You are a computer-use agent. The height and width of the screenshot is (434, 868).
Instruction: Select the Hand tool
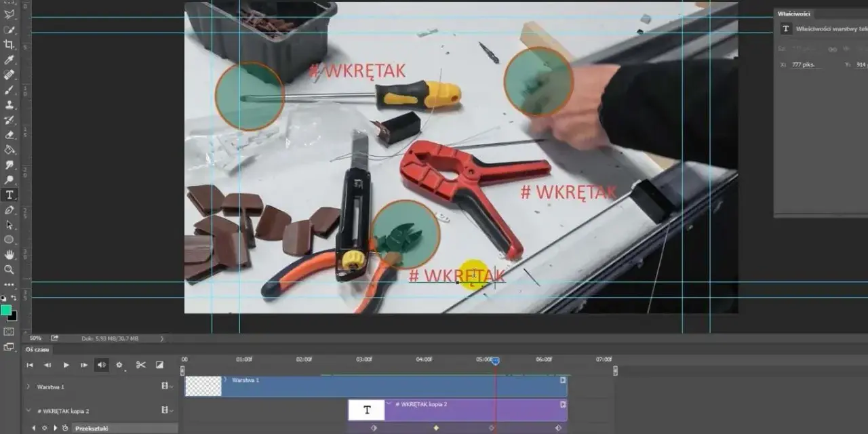point(9,254)
